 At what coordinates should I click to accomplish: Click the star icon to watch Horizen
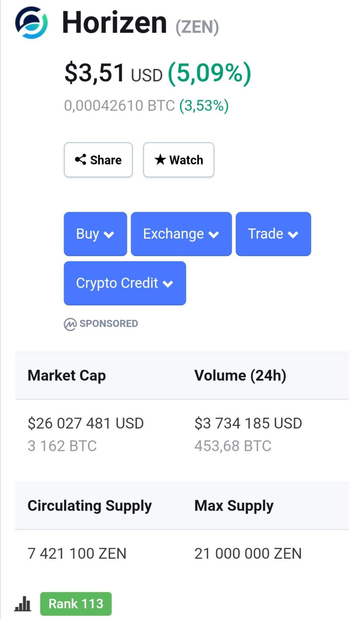pyautogui.click(x=160, y=160)
